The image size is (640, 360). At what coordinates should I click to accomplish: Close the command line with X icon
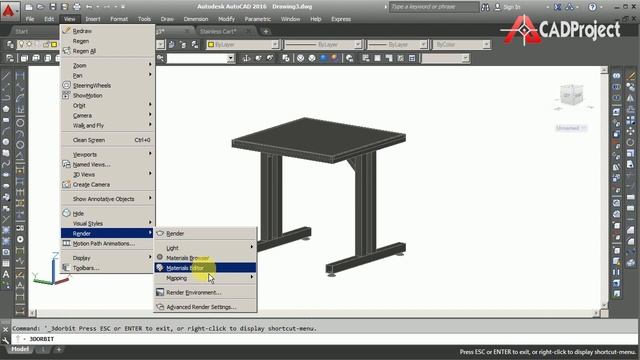point(5,329)
